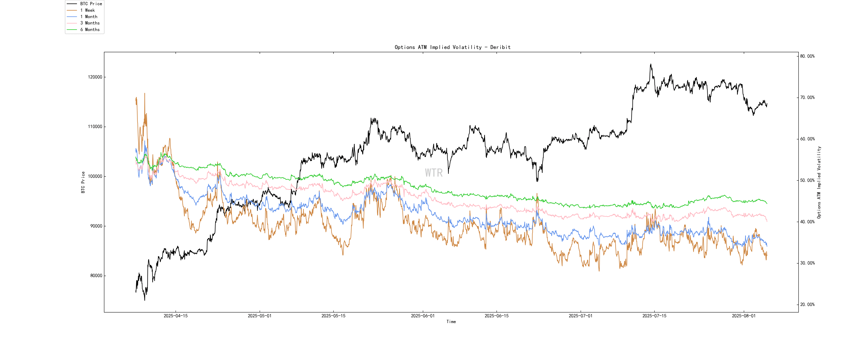Click the WTR watermark in chart center
Screen dimensions: 868x347
pos(434,173)
